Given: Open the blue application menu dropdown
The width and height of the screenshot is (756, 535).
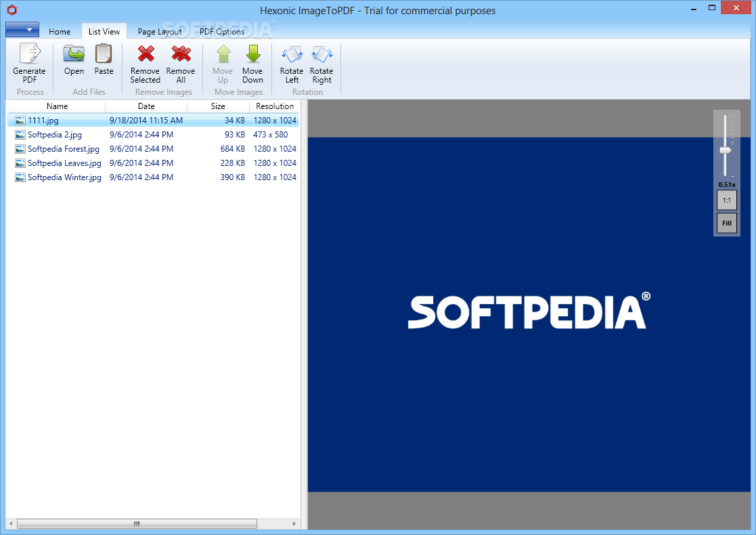Looking at the screenshot, I should 22,30.
